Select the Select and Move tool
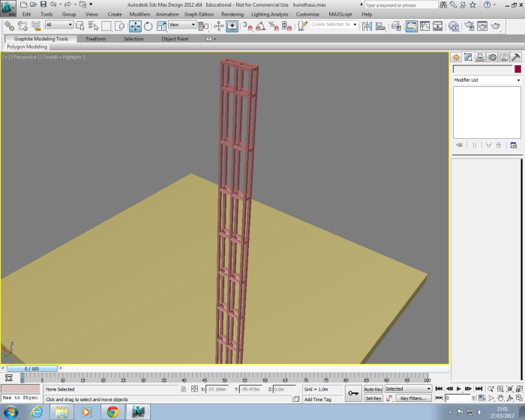 pyautogui.click(x=135, y=25)
